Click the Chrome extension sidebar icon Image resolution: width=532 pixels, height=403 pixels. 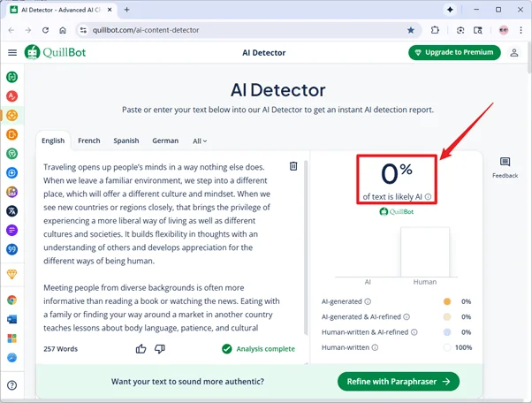pos(11,300)
